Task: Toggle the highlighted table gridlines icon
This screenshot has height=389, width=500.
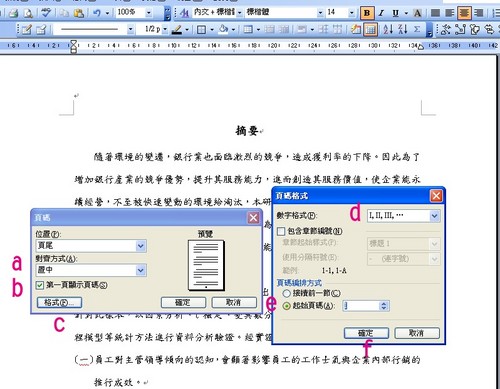Action: coord(370,30)
